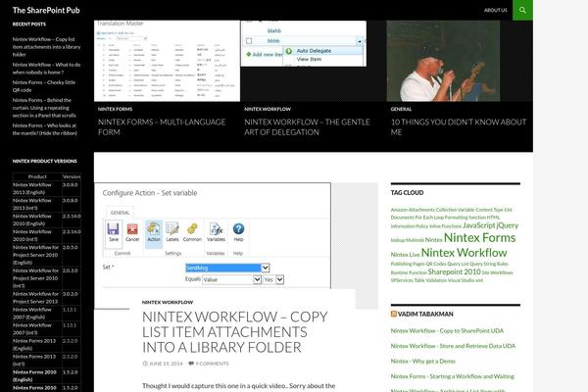The width and height of the screenshot is (588, 392).
Task: Click the Translation Master featured thumbnail image
Action: pos(167,61)
